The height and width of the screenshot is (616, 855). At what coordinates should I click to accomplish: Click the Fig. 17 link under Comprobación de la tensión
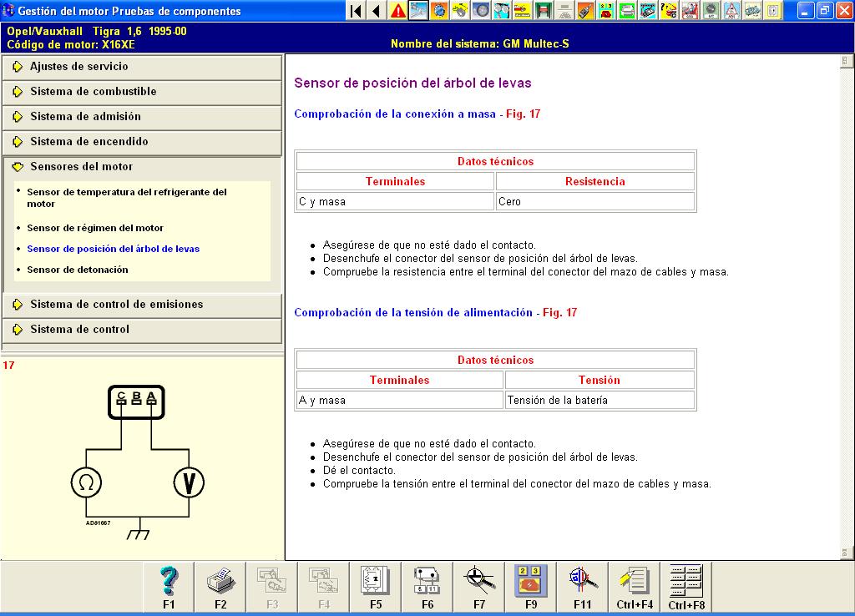(x=559, y=313)
